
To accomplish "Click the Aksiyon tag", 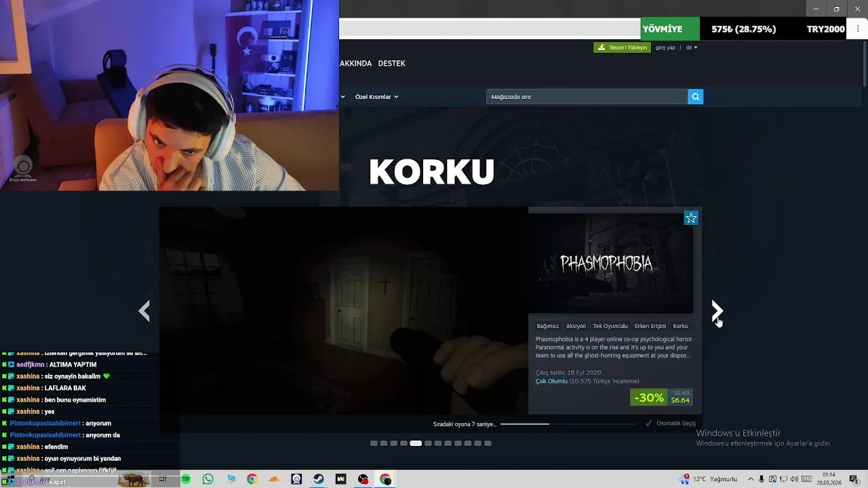I will click(576, 326).
